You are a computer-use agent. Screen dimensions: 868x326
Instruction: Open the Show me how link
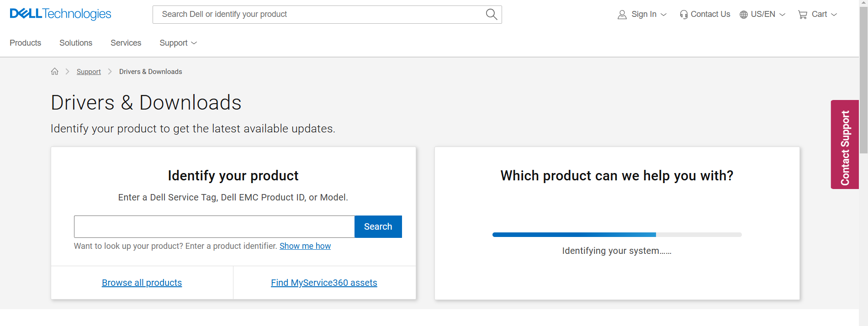pos(305,246)
